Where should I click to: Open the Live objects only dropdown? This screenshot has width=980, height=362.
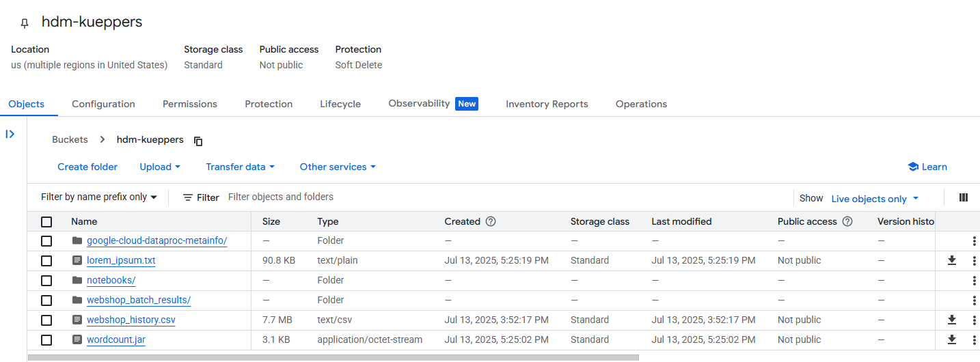coord(875,199)
